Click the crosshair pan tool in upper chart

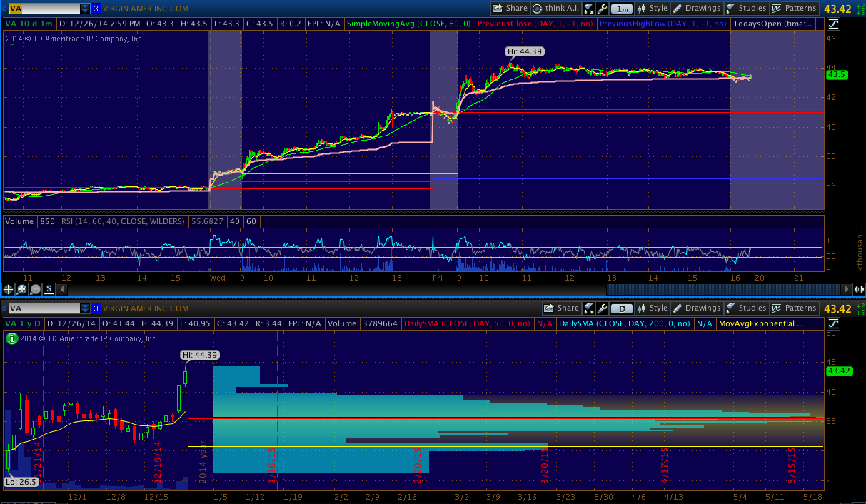[9, 289]
